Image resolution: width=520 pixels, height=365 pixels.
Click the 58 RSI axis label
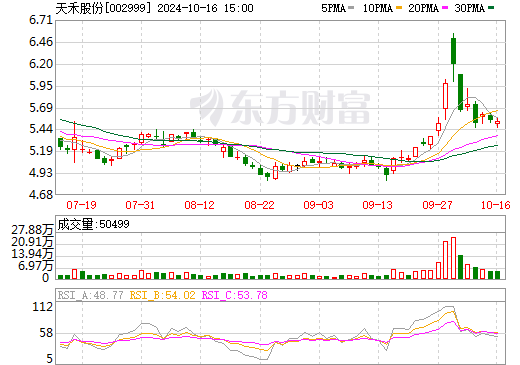(x=46, y=333)
